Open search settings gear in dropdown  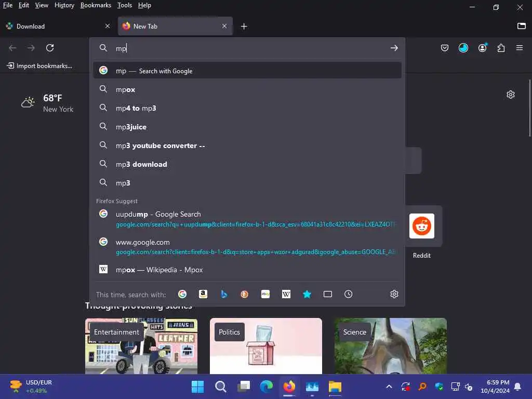(394, 294)
